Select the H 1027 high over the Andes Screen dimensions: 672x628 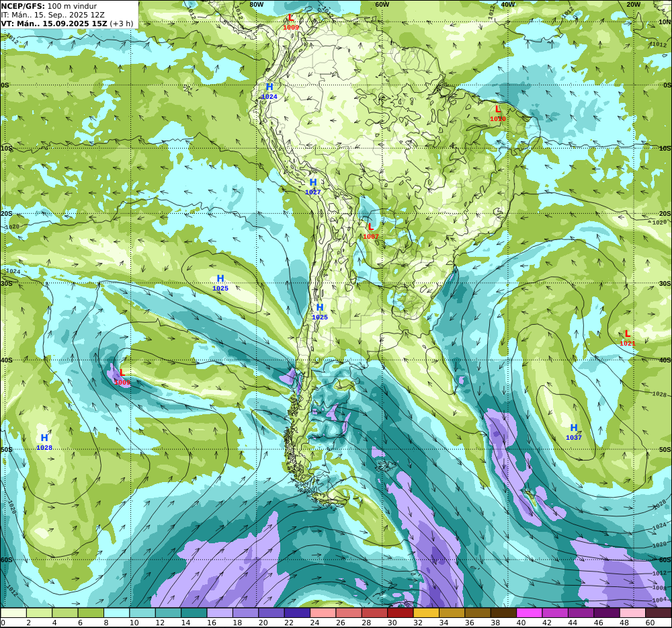(313, 186)
